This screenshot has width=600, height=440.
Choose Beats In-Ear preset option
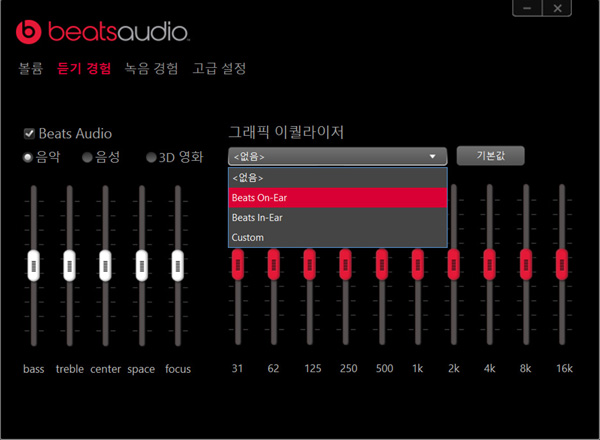click(338, 218)
